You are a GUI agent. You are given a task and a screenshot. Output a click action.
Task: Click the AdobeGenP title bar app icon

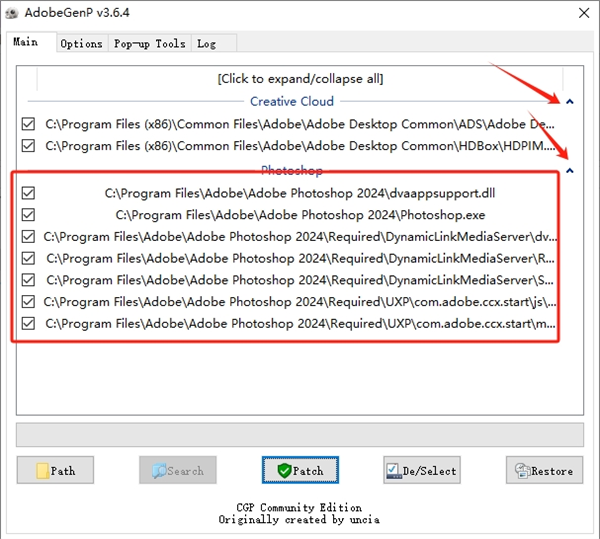(x=12, y=13)
